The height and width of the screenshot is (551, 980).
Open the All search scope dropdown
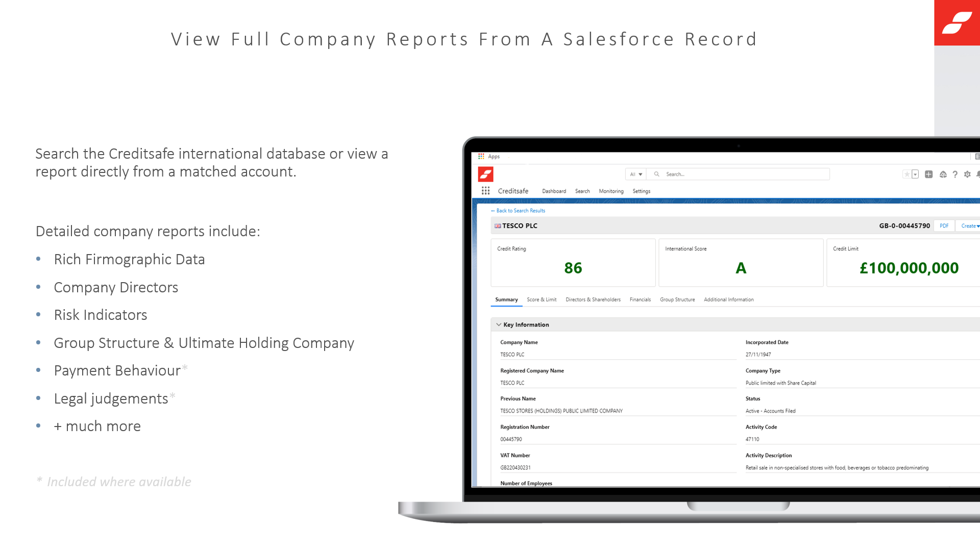pyautogui.click(x=635, y=174)
